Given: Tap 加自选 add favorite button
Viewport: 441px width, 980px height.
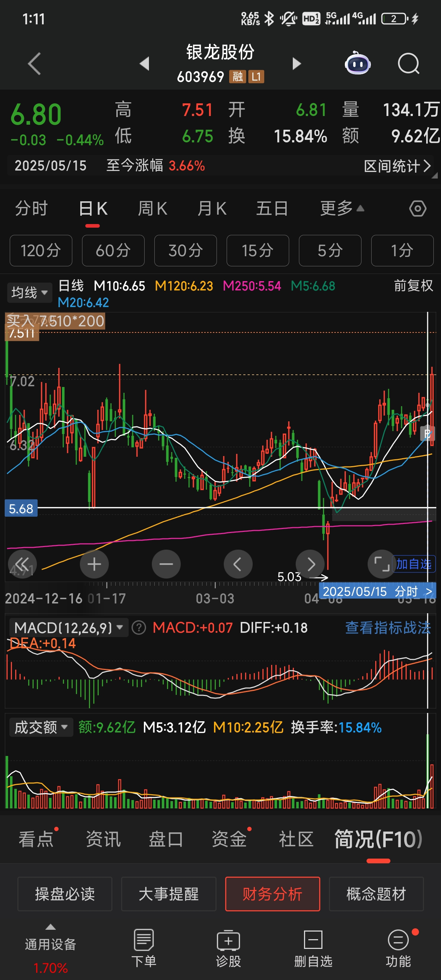Looking at the screenshot, I should (x=414, y=564).
